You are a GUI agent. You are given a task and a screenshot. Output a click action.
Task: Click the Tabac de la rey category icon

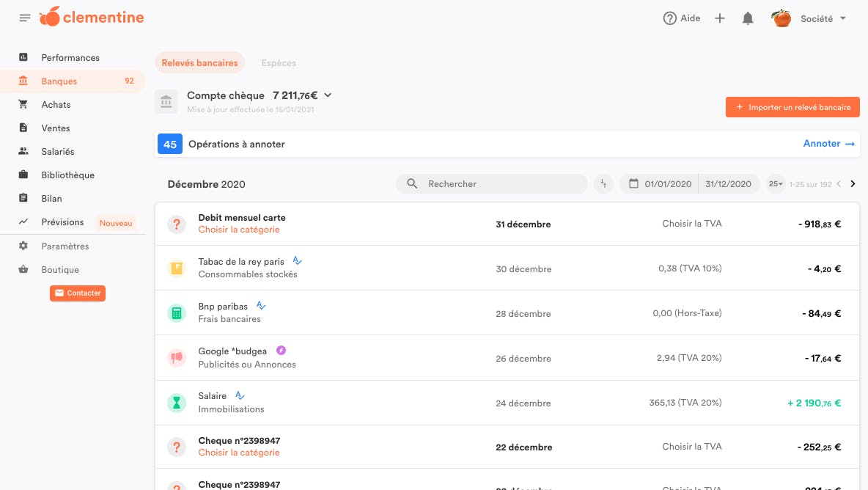(x=177, y=268)
